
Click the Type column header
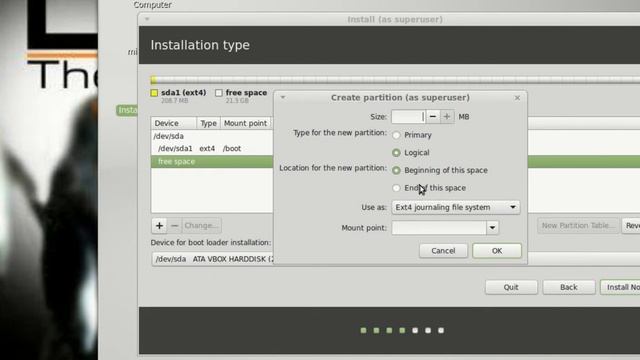(x=208, y=123)
